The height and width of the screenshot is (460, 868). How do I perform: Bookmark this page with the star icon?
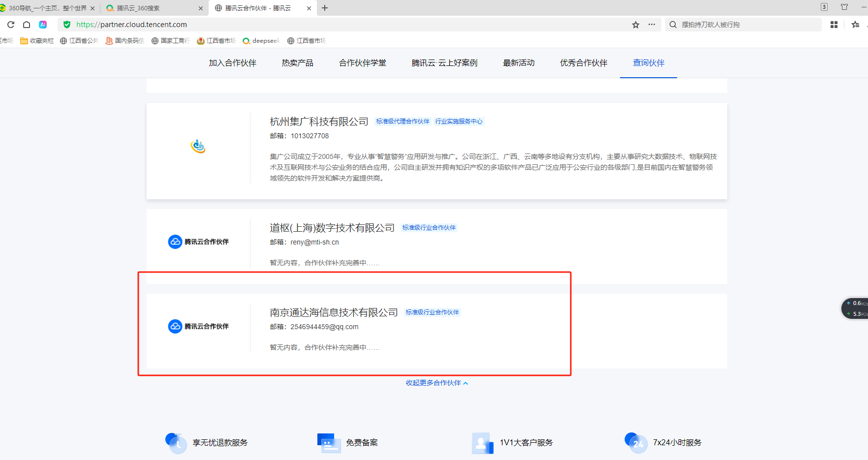click(636, 25)
